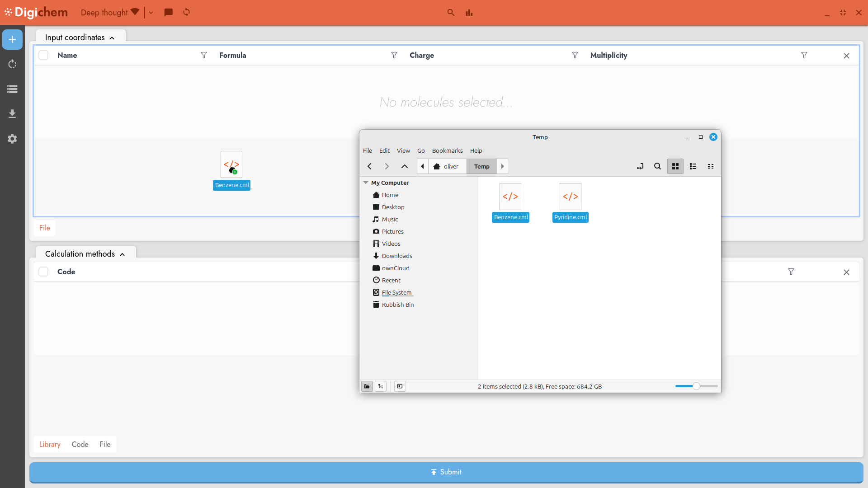
Task: Tick the checkbox beside the Code header
Action: pos(43,272)
